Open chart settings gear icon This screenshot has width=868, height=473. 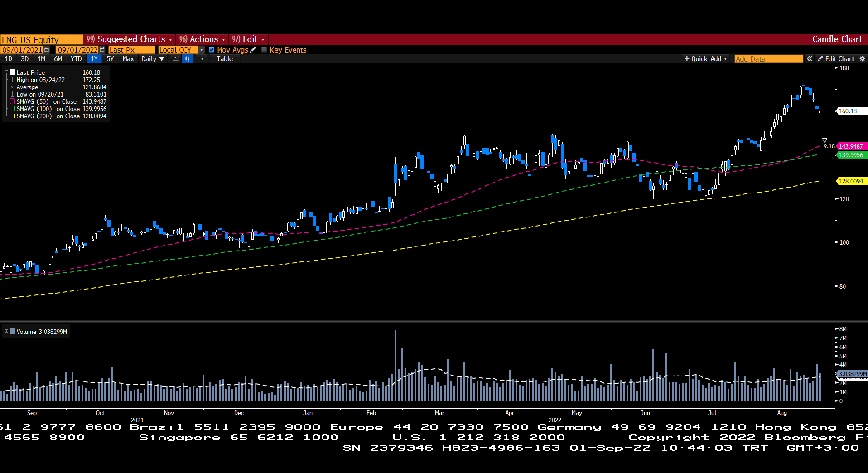(862, 59)
